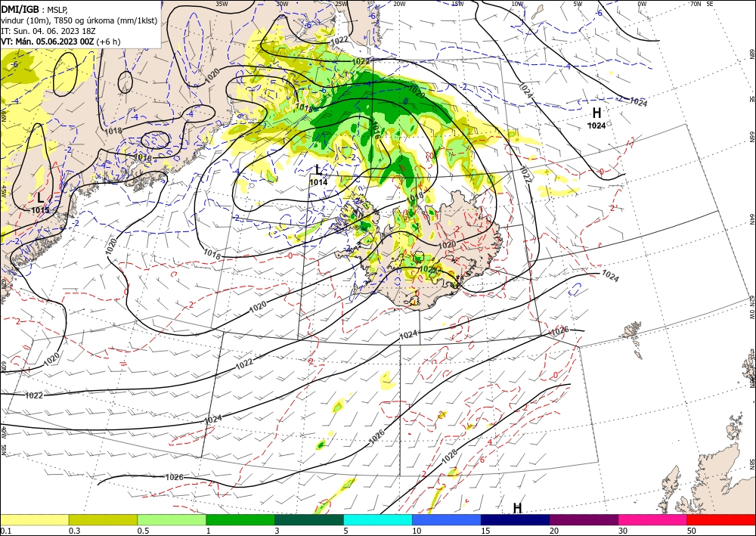Click the 1028 isobar label
The height and width of the screenshot is (536, 756).
[x=449, y=457]
